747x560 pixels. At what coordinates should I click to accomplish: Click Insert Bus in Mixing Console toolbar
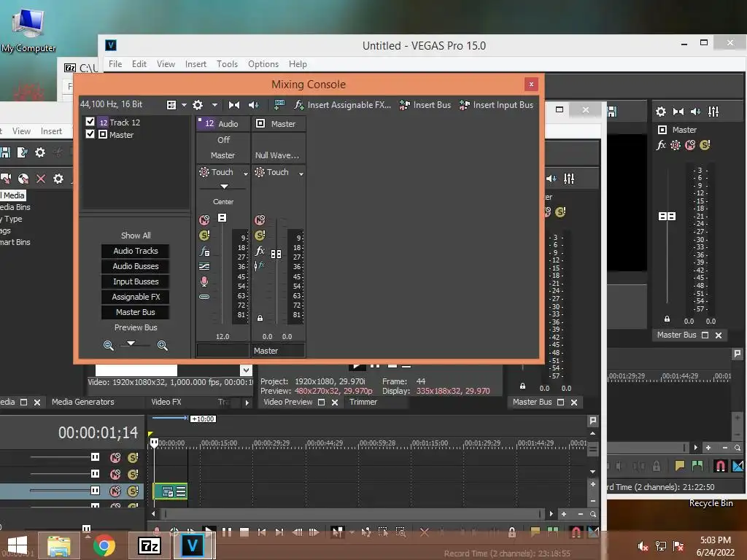[x=425, y=105]
